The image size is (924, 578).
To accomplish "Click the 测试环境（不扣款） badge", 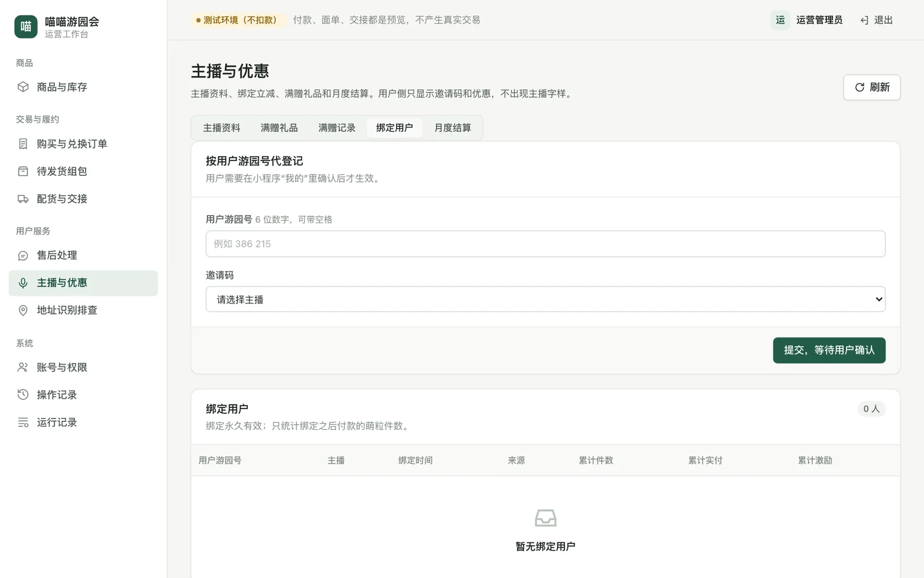I will (237, 20).
